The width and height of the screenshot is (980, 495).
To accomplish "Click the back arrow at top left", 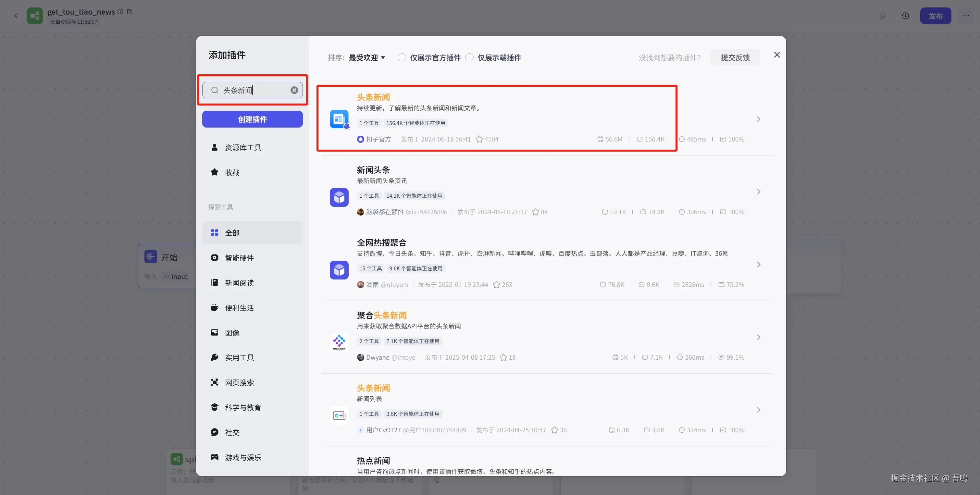I will coord(16,16).
